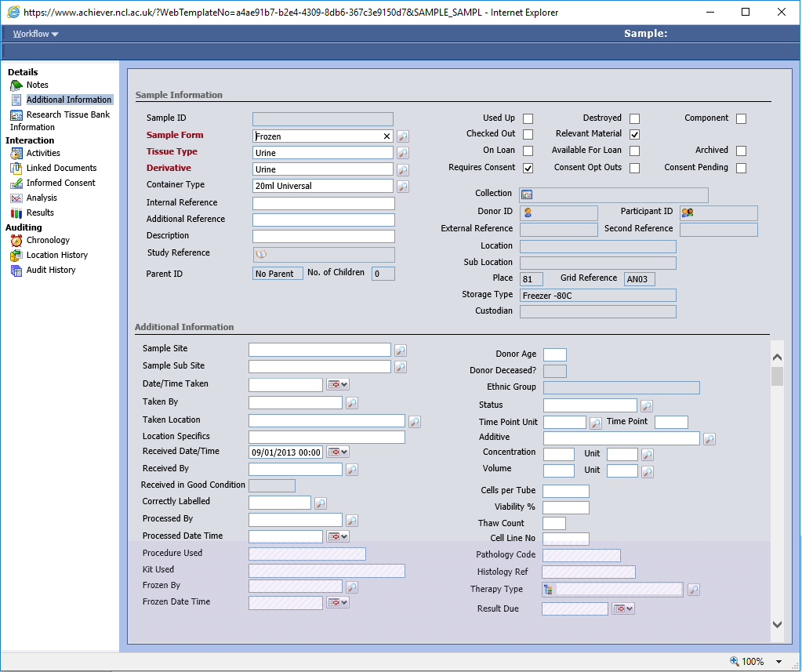Viewport: 802px width, 672px height.
Task: Click the Received By lookup icon
Action: point(351,470)
